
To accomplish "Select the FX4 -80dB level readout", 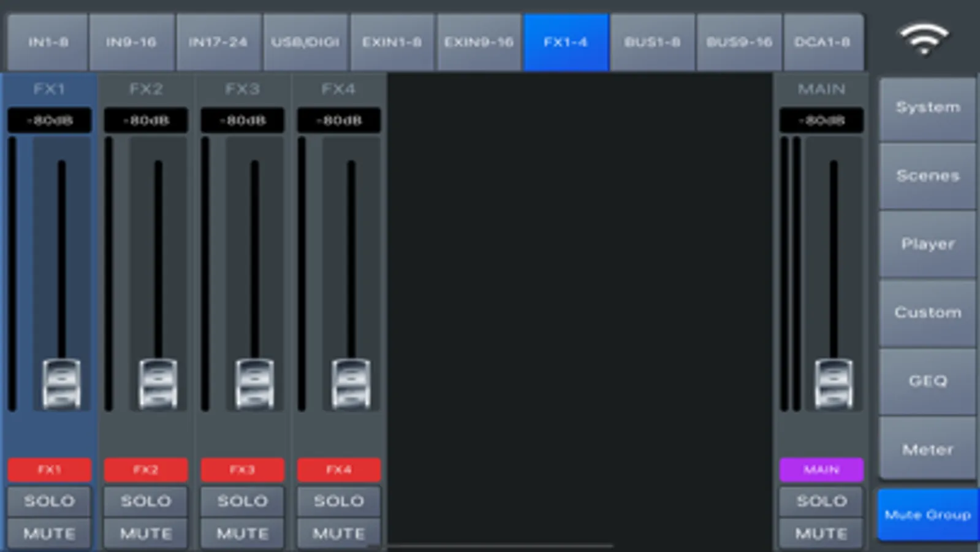I will pyautogui.click(x=339, y=120).
